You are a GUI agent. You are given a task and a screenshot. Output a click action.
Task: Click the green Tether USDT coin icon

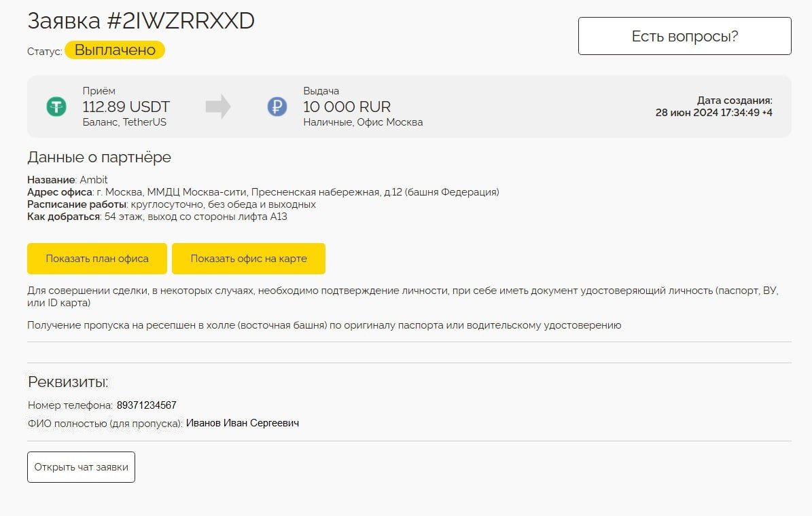[x=56, y=107]
